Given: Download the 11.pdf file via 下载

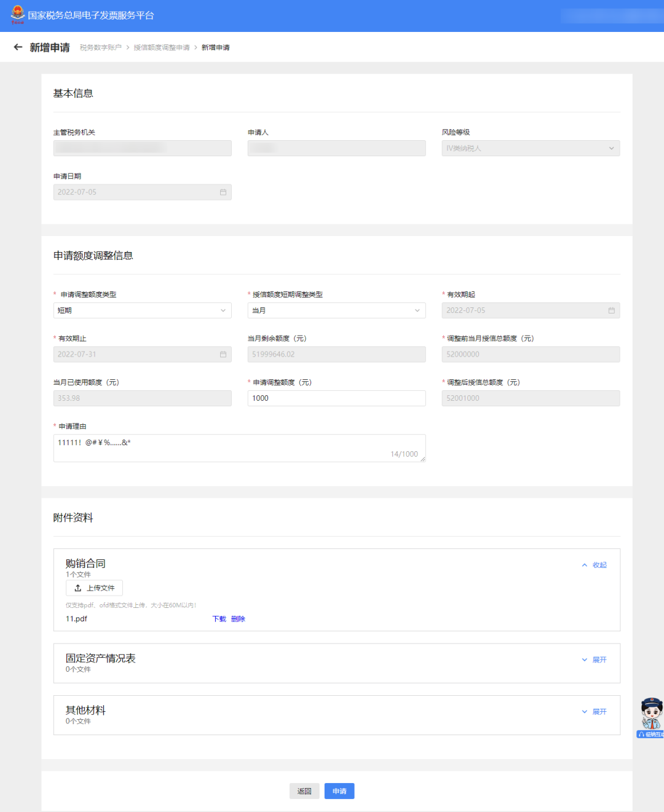Looking at the screenshot, I should pyautogui.click(x=219, y=619).
